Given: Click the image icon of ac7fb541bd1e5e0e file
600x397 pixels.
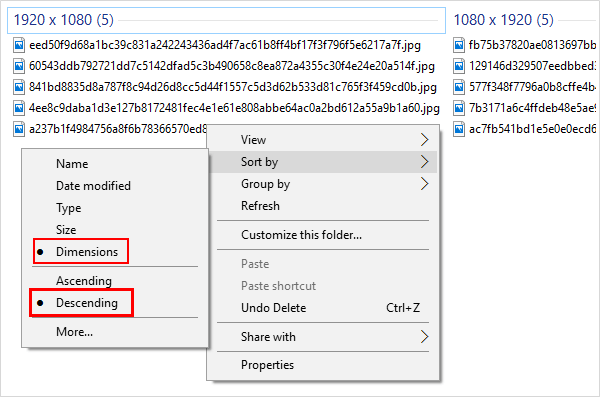Looking at the screenshot, I should point(459,129).
